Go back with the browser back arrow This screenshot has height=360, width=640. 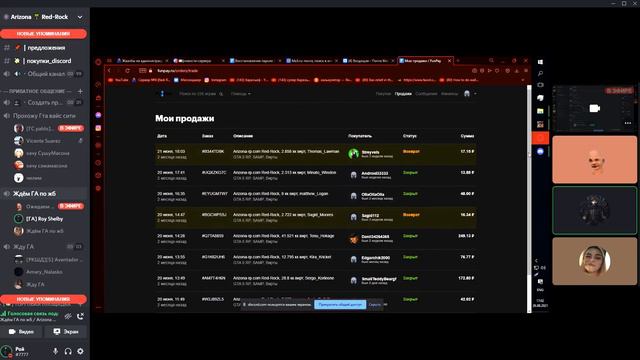pos(109,71)
